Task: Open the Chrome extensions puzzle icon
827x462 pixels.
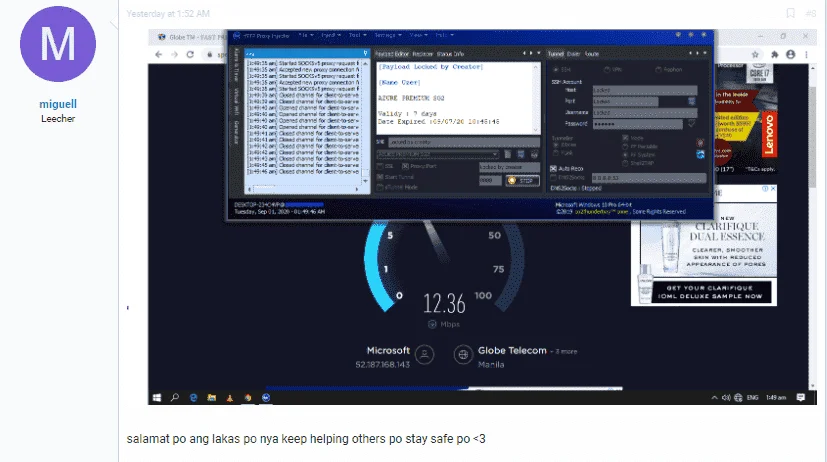Action: point(774,54)
